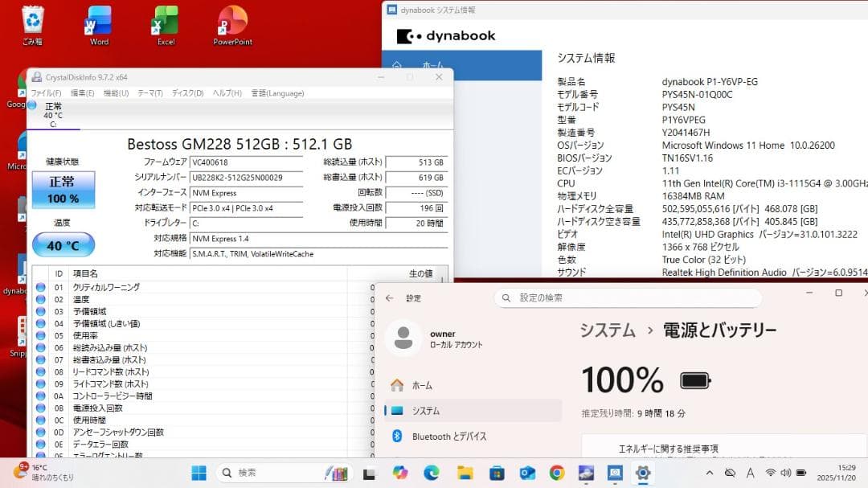
Task: Click the back arrow in Settings
Action: click(388, 297)
